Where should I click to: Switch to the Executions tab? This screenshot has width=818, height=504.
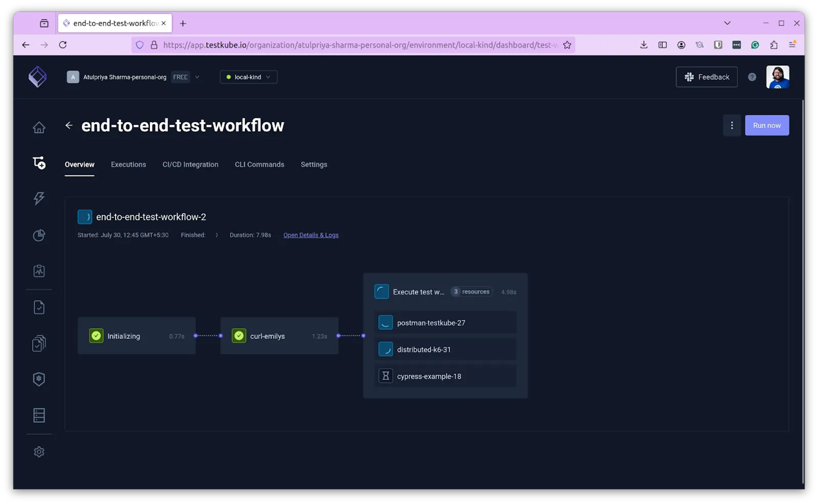(128, 165)
